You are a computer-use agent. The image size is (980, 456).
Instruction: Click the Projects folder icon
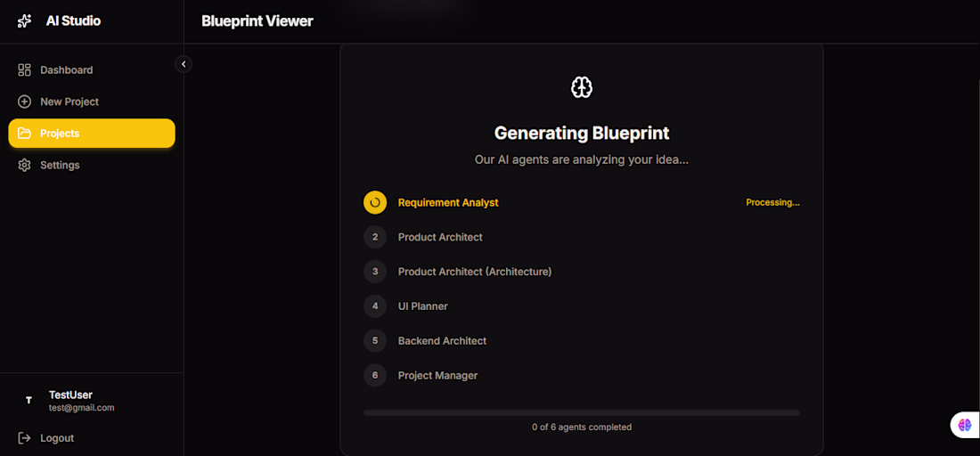coord(24,133)
